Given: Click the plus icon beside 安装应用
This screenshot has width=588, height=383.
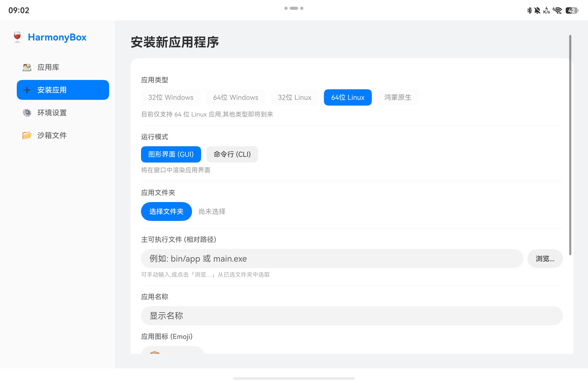Looking at the screenshot, I should [x=27, y=90].
